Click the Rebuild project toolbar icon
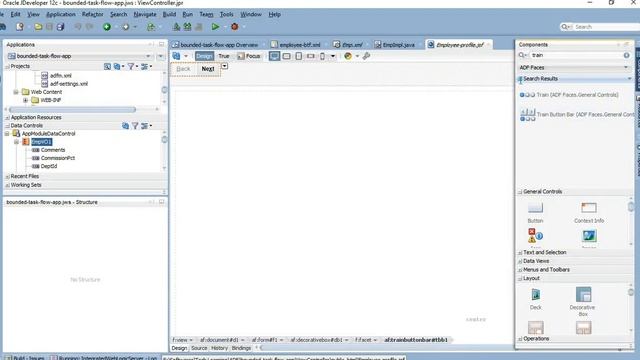The image size is (640, 360). (x=187, y=27)
